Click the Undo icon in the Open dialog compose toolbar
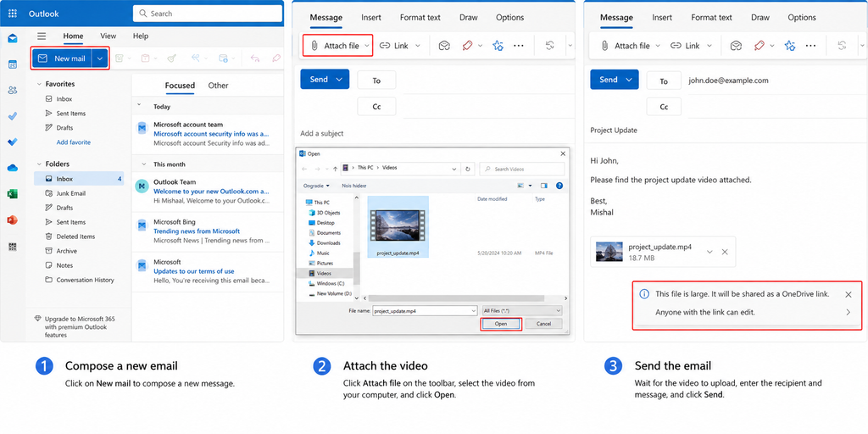This screenshot has height=434, width=868. 550,46
